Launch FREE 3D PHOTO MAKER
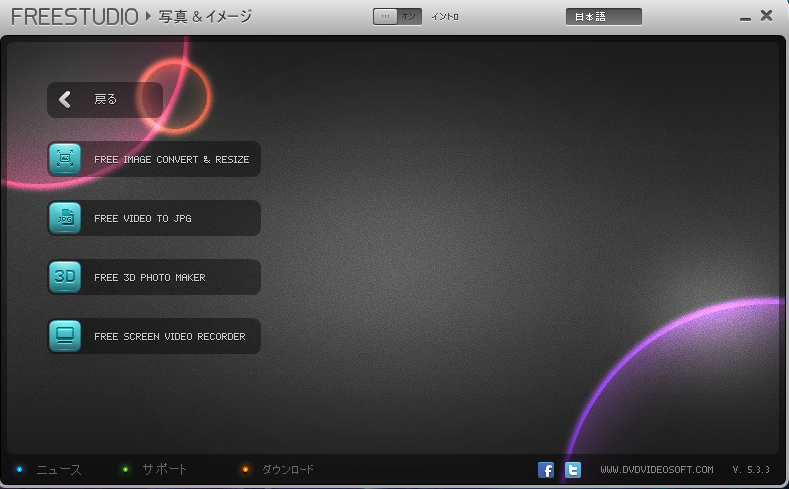789x489 pixels. (x=154, y=277)
